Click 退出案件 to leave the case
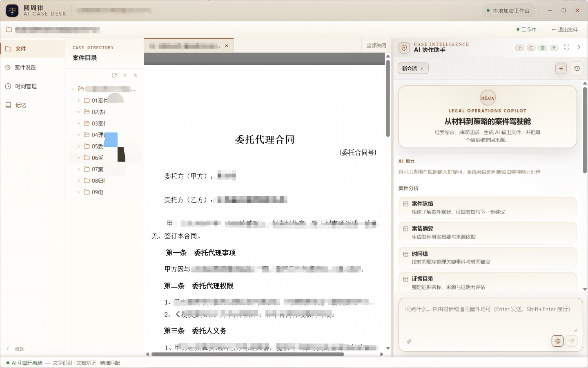Viewport: 588px width, 368px height. (x=564, y=29)
